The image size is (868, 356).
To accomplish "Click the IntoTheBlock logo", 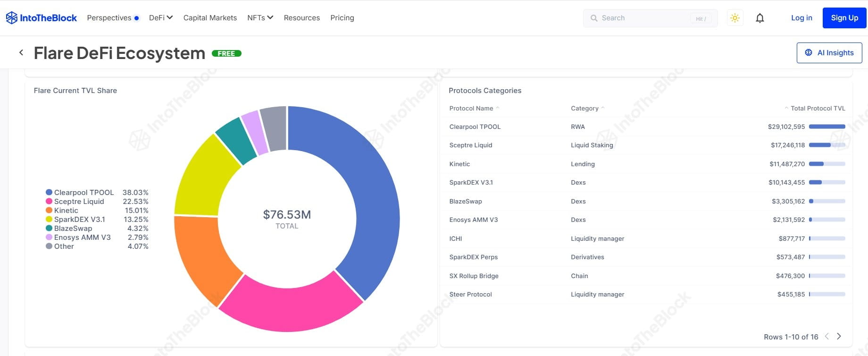I will 41,18.
